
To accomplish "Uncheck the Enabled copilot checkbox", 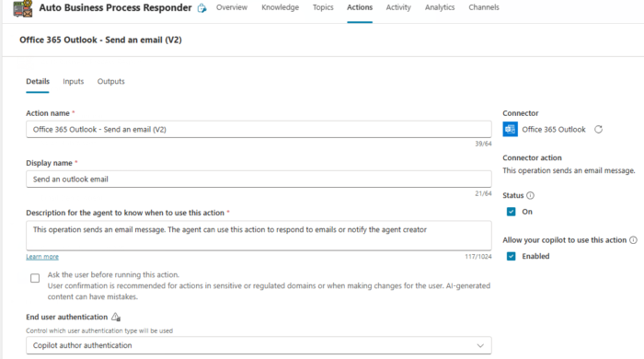I will (x=511, y=256).
